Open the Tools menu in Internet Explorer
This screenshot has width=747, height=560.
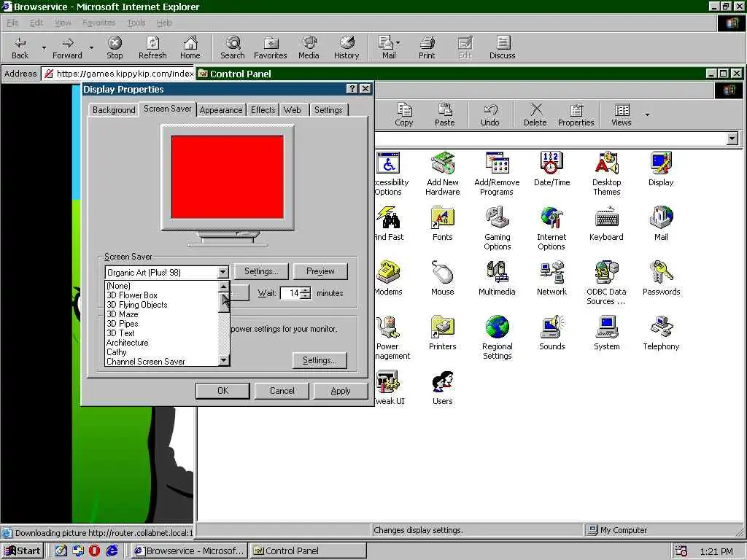pos(136,23)
